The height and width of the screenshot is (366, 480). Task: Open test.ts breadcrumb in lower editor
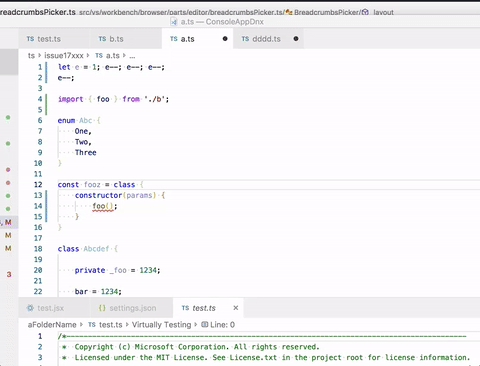111,325
